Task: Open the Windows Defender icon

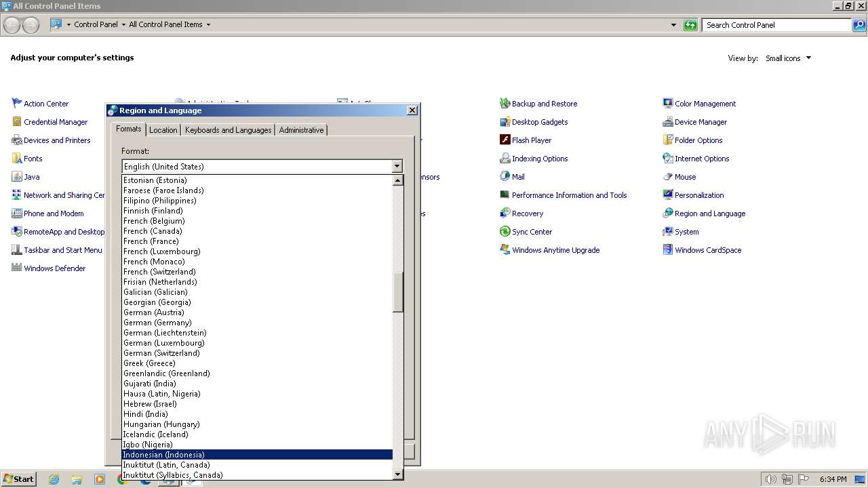Action: pyautogui.click(x=17, y=268)
